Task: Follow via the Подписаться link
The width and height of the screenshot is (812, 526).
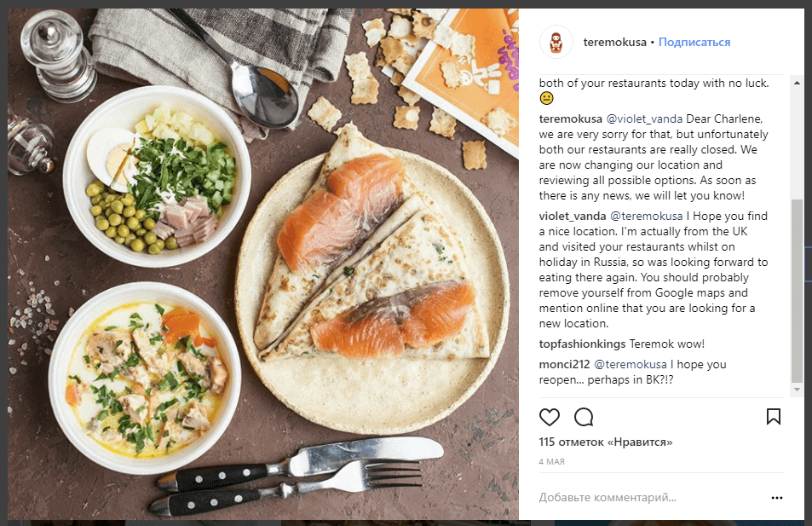Action: (x=694, y=43)
